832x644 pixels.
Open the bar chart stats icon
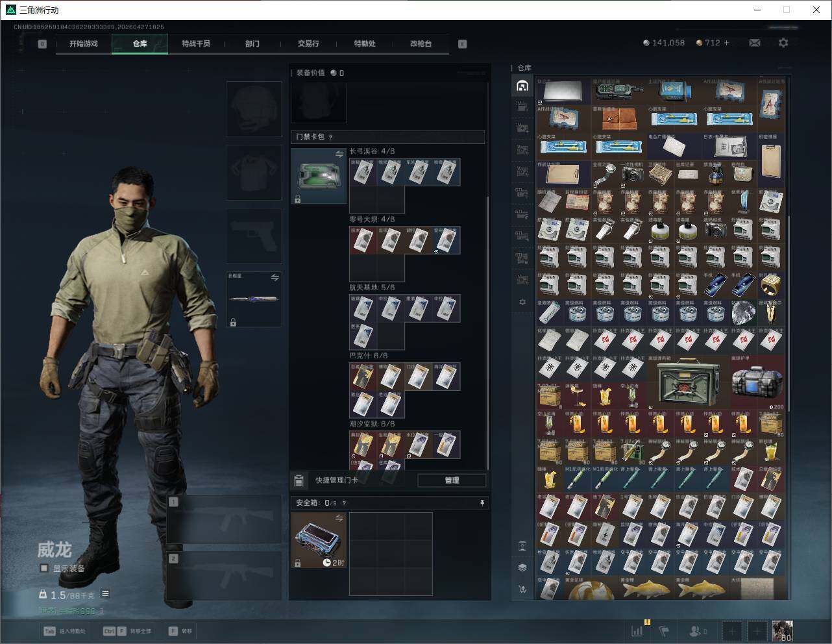coord(637,630)
